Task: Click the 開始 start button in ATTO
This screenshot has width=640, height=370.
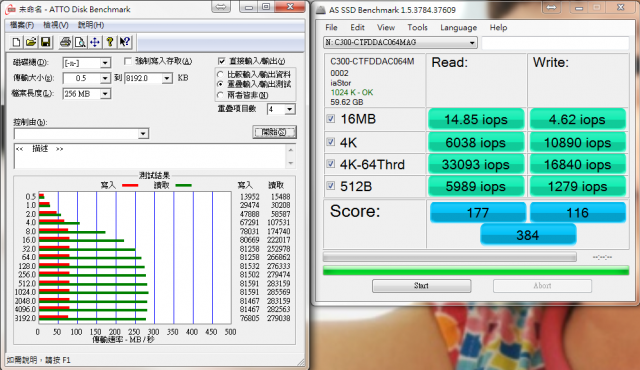Action: coord(274,132)
